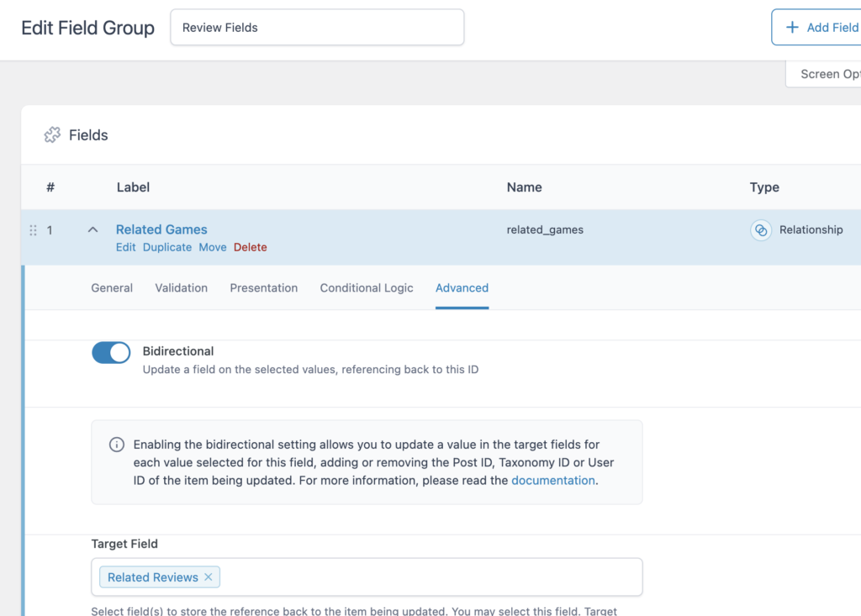Click the Name column header
This screenshot has width=861, height=616.
pyautogui.click(x=524, y=187)
